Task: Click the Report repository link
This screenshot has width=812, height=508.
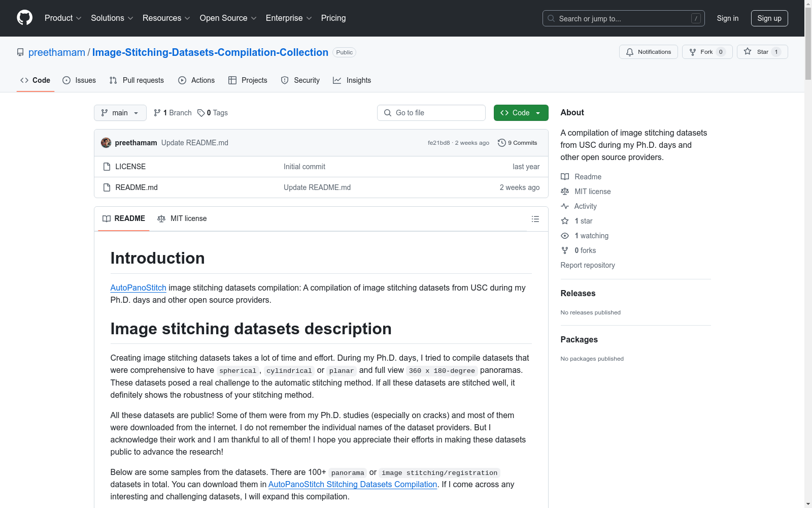Action: [x=588, y=265]
